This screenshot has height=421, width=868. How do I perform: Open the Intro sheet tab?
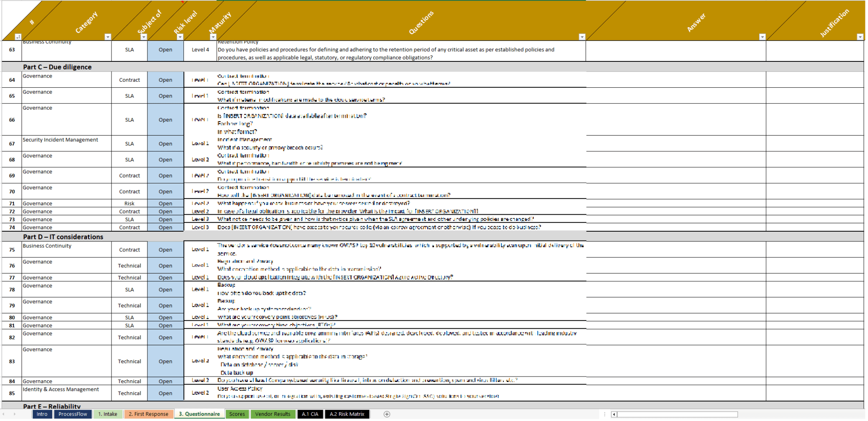click(42, 414)
